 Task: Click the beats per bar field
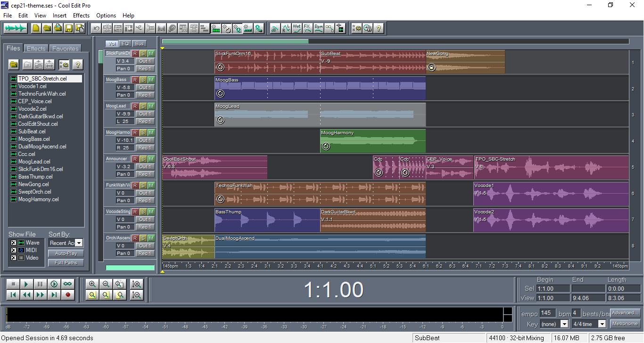(576, 313)
